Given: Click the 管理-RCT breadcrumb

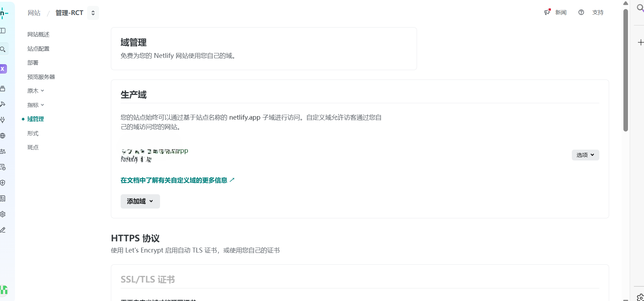Looking at the screenshot, I should pos(69,13).
